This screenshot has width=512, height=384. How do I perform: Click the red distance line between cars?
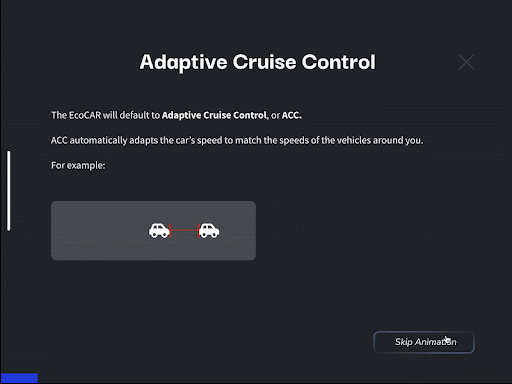pyautogui.click(x=184, y=230)
